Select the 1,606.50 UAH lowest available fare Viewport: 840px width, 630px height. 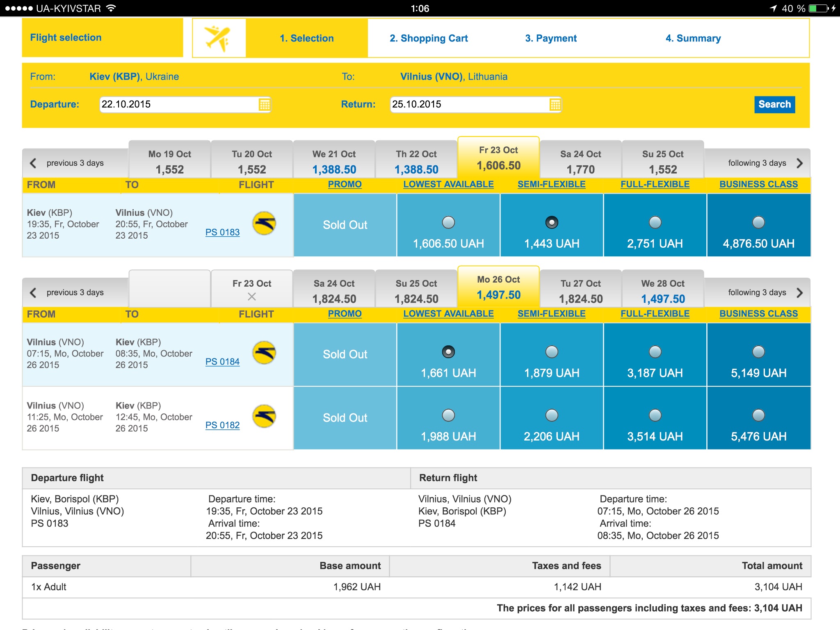point(448,222)
